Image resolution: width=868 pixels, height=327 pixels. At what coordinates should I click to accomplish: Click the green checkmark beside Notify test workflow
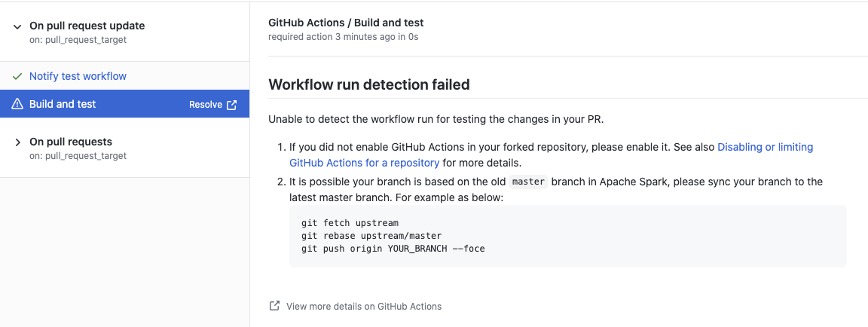click(x=17, y=76)
